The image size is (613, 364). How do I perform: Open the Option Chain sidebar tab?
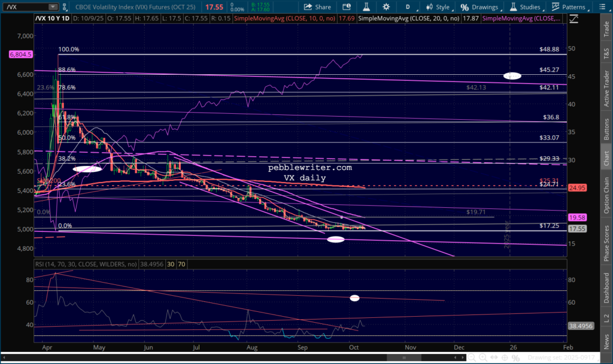coord(606,195)
